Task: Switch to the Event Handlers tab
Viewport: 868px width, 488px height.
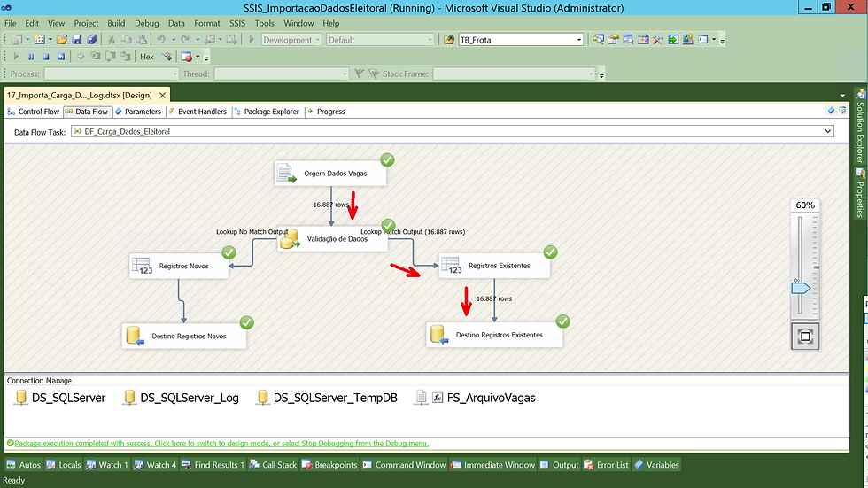Action: click(198, 112)
